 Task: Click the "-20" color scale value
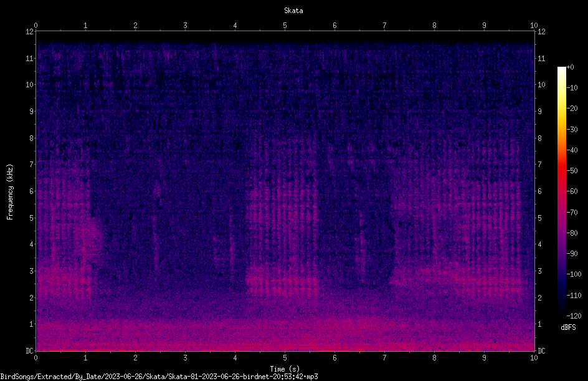[572, 109]
